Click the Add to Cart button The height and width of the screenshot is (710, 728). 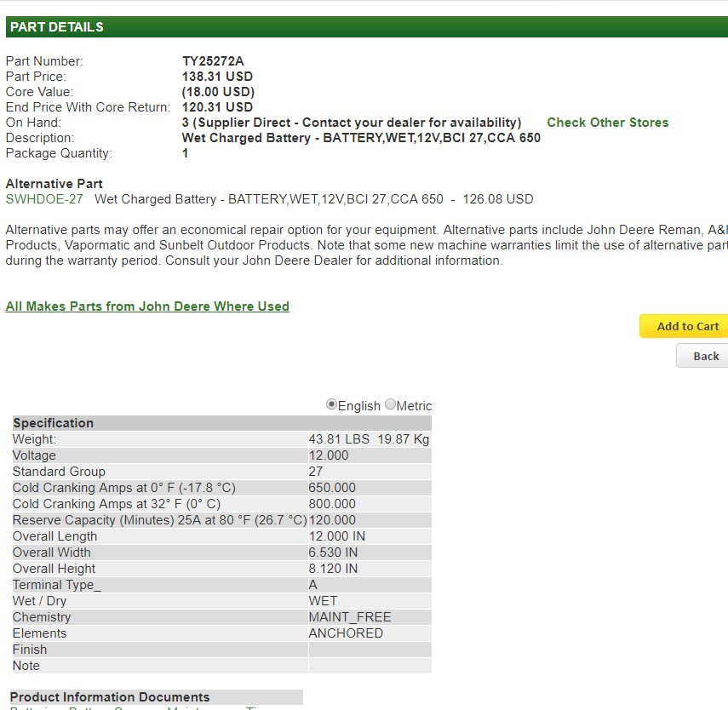[x=685, y=326]
